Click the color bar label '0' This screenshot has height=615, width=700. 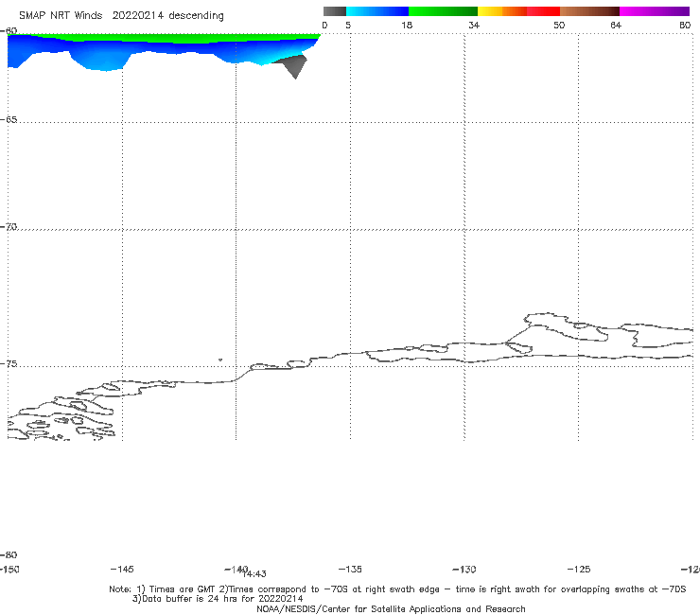tap(324, 25)
